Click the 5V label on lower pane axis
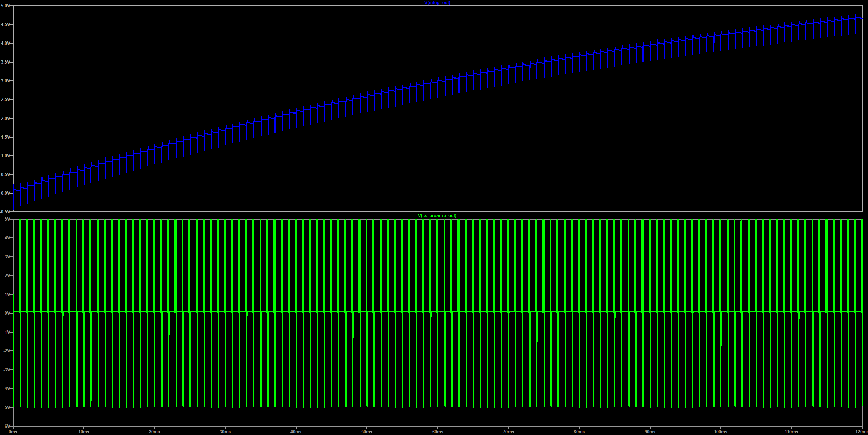The image size is (868, 435). [7, 219]
